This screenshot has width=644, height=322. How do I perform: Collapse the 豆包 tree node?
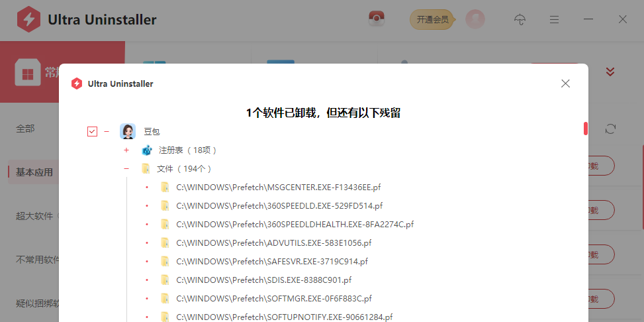click(x=107, y=132)
